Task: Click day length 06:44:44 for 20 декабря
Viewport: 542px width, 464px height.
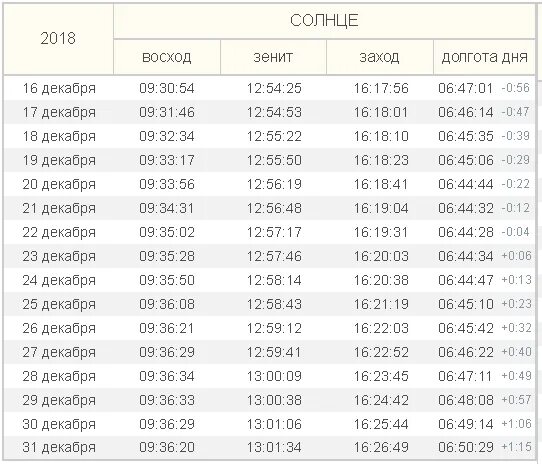Action: click(x=466, y=184)
